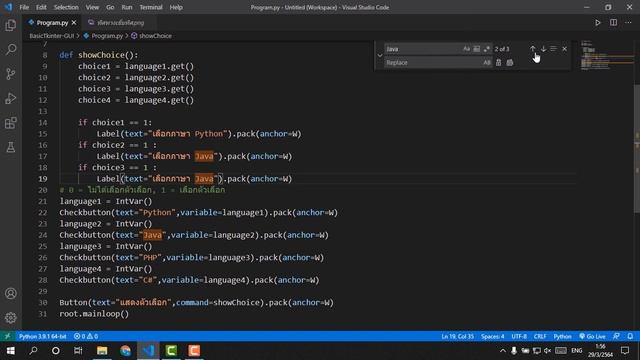Open the File menu
Image resolution: width=640 pixels, height=360 pixels.
coord(24,7)
